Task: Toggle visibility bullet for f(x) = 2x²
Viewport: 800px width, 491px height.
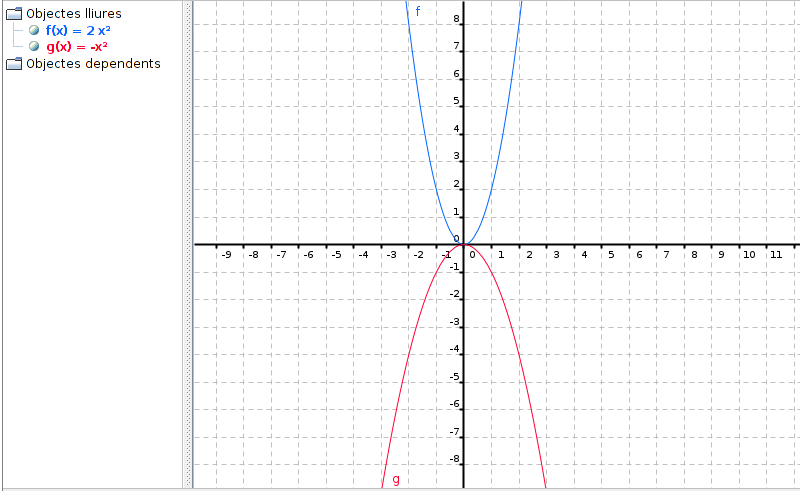Action: click(x=34, y=31)
